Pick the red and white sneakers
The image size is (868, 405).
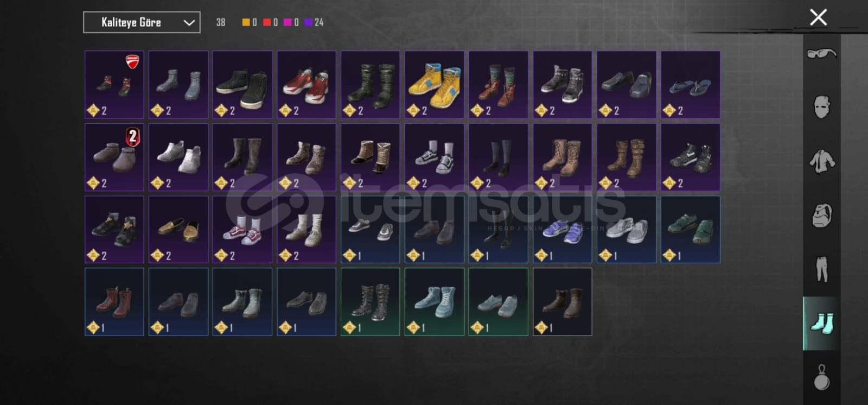coord(307,84)
